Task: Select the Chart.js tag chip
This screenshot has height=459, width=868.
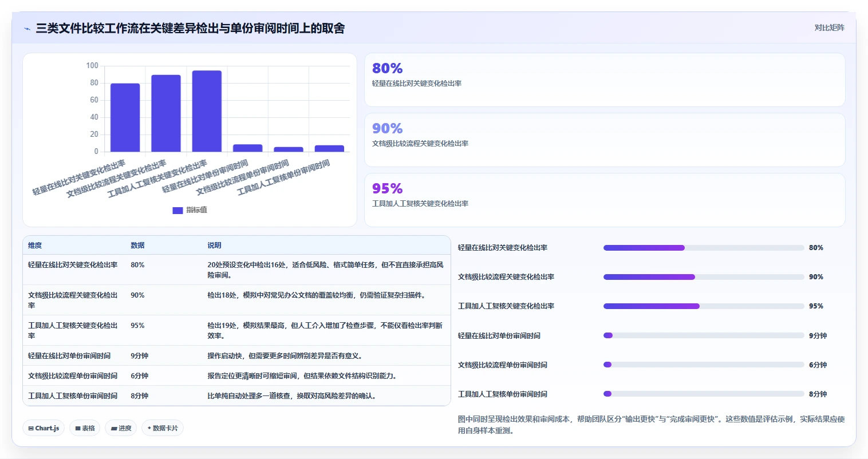Action: tap(44, 428)
